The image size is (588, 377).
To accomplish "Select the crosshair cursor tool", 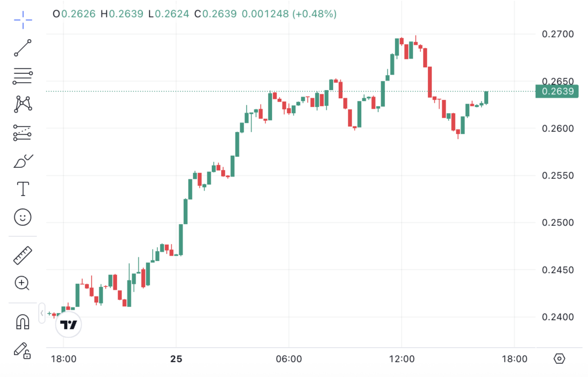I will click(x=23, y=20).
